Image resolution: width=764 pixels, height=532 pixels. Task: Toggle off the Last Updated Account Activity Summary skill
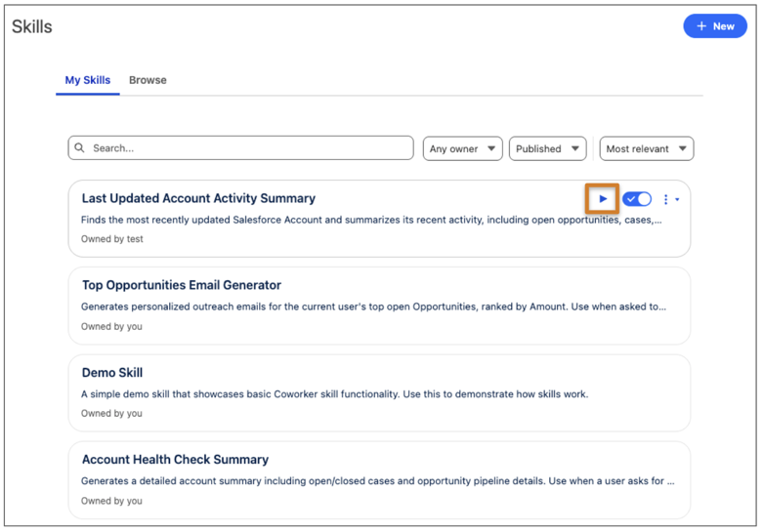[x=637, y=198]
